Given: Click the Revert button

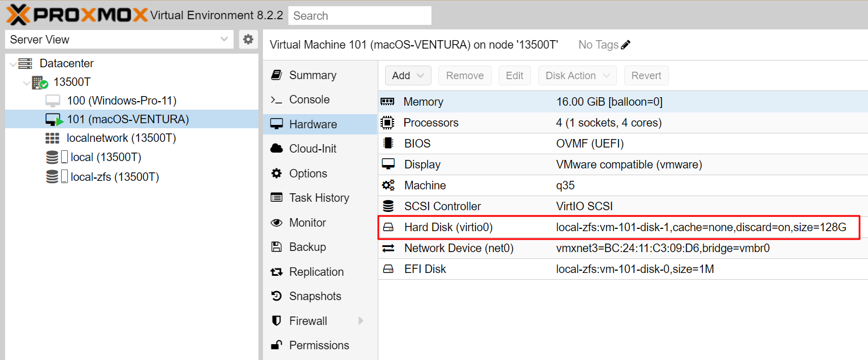Looking at the screenshot, I should (x=646, y=76).
